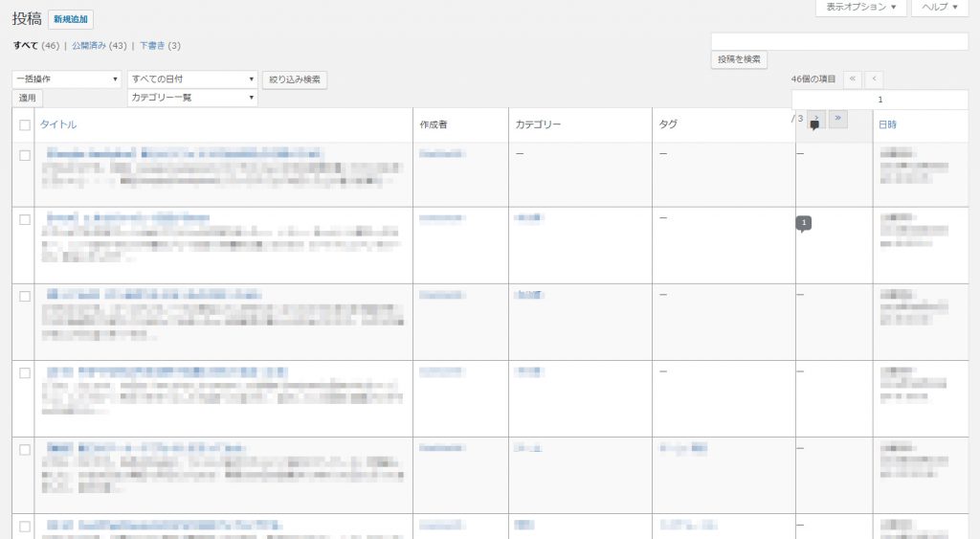Screen dimensions: 980x539
Task: Toggle the select-all checkbox in the table header
Action: (x=24, y=125)
